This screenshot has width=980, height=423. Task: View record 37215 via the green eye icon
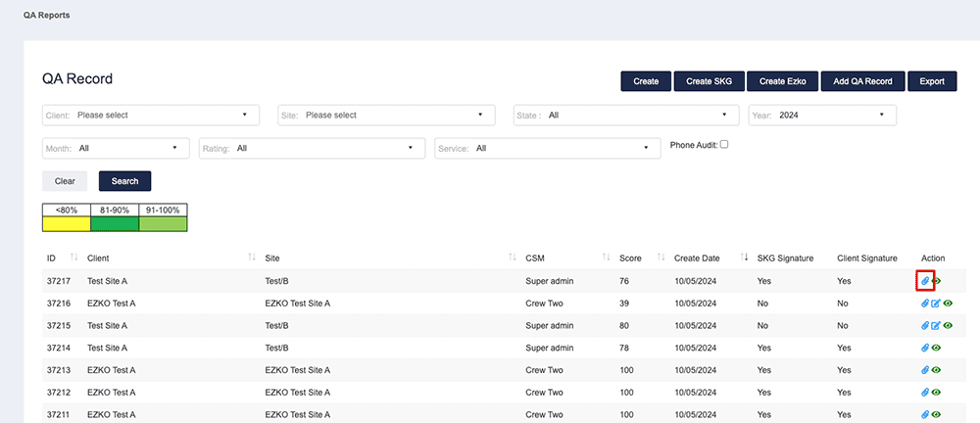coord(948,325)
